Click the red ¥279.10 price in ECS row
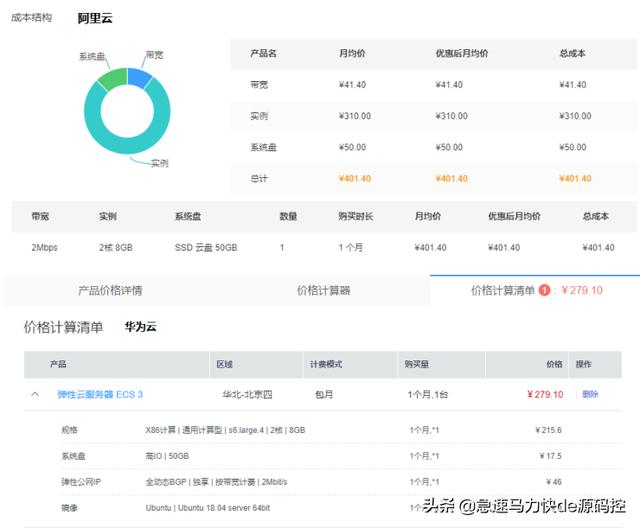The height and width of the screenshot is (528, 640). tap(545, 395)
